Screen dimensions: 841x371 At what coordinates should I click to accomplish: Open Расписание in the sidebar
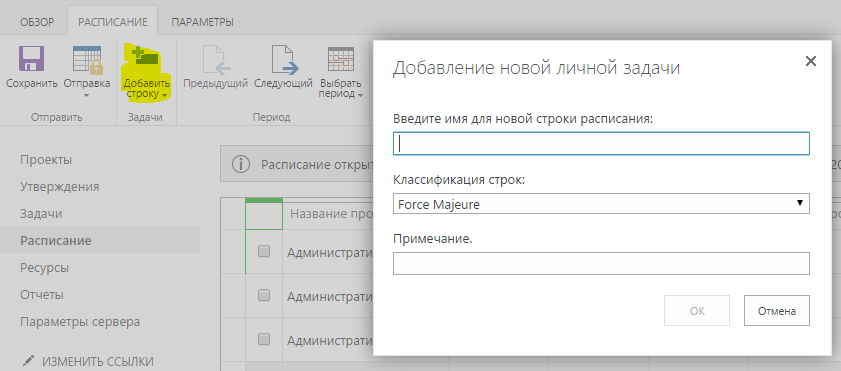coord(56,240)
